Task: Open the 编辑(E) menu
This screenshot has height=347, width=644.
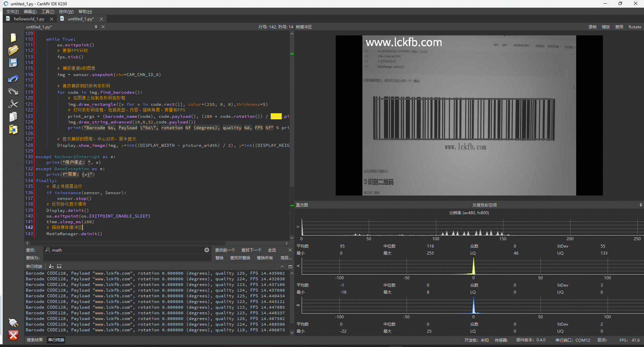Action: [30, 12]
